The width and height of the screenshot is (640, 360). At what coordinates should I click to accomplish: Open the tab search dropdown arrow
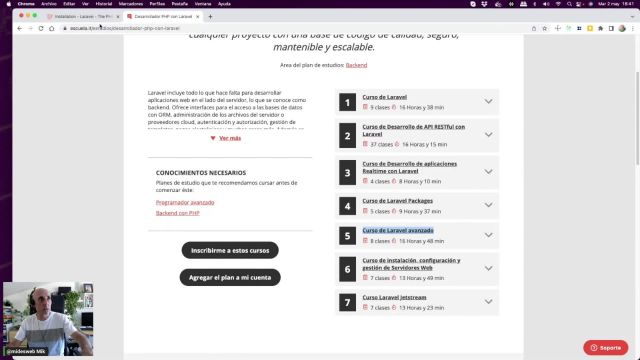pos(632,16)
